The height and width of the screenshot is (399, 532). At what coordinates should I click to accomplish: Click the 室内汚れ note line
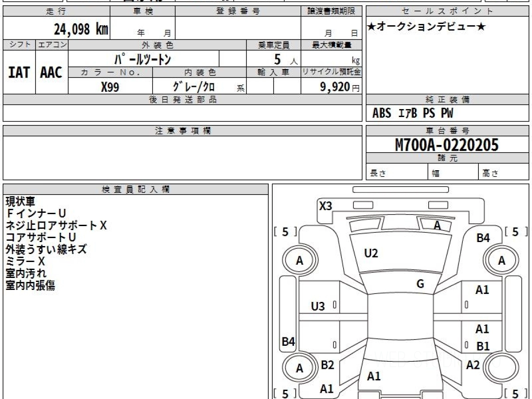26,274
